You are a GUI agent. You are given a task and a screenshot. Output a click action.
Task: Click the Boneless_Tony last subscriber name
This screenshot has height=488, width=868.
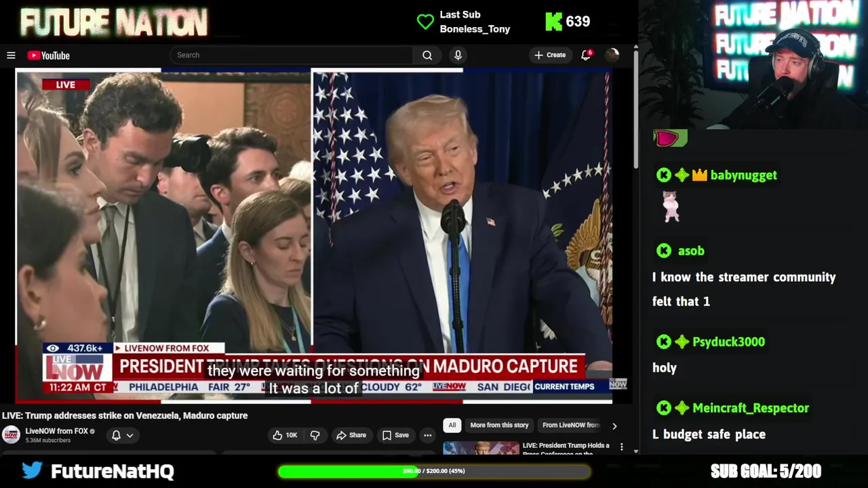pyautogui.click(x=475, y=29)
